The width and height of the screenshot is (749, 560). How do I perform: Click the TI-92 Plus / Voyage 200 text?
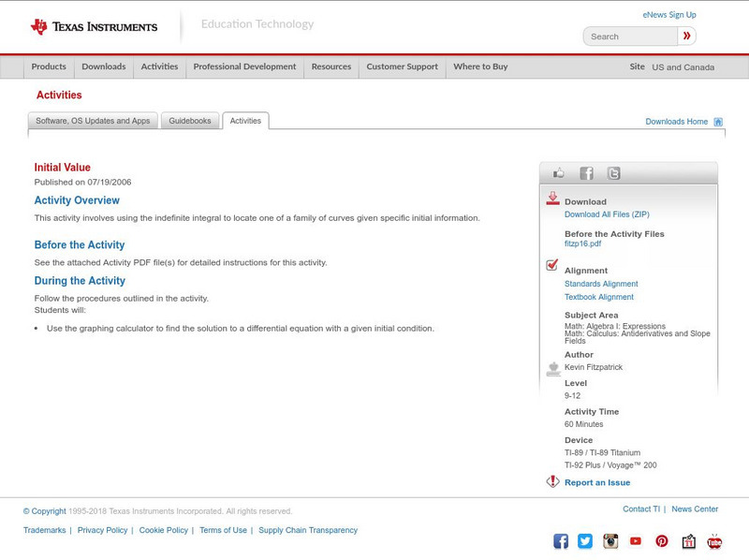click(x=610, y=464)
